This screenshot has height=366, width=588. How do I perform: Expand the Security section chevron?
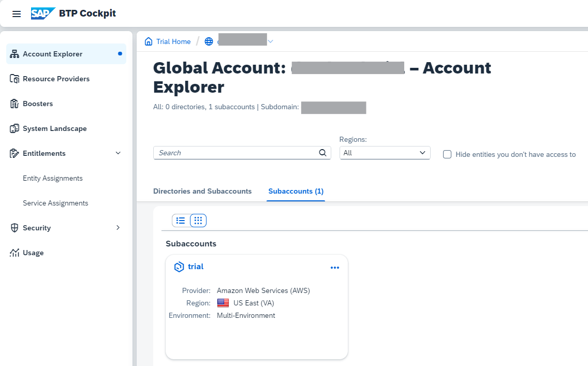coord(118,228)
